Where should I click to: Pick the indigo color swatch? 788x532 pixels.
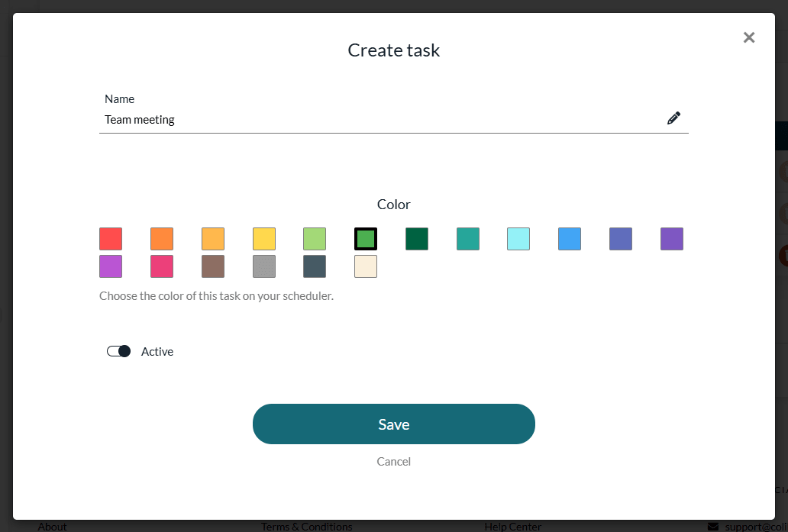click(621, 239)
